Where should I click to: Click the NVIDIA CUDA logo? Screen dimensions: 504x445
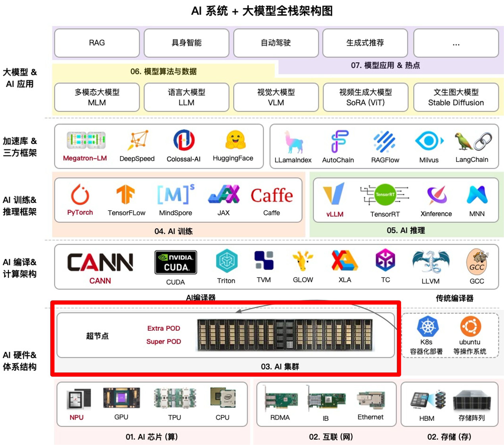175,262
